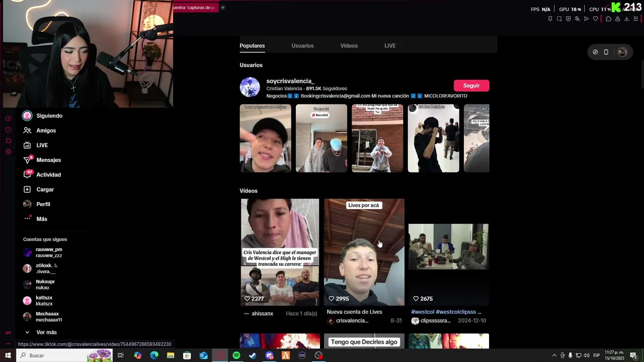Click phone device icon in floating pill
Viewport: 644px width, 362px height.
[x=606, y=52]
